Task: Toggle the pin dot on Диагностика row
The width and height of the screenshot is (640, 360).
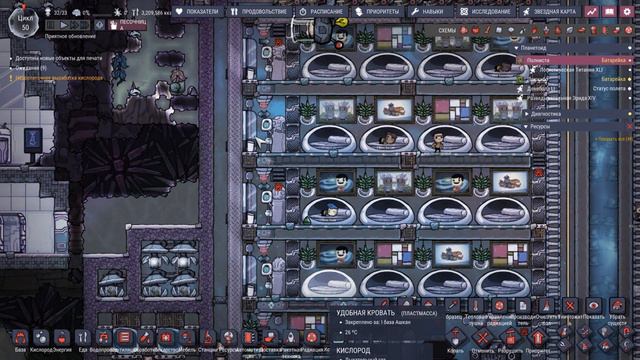Action: (x=630, y=114)
